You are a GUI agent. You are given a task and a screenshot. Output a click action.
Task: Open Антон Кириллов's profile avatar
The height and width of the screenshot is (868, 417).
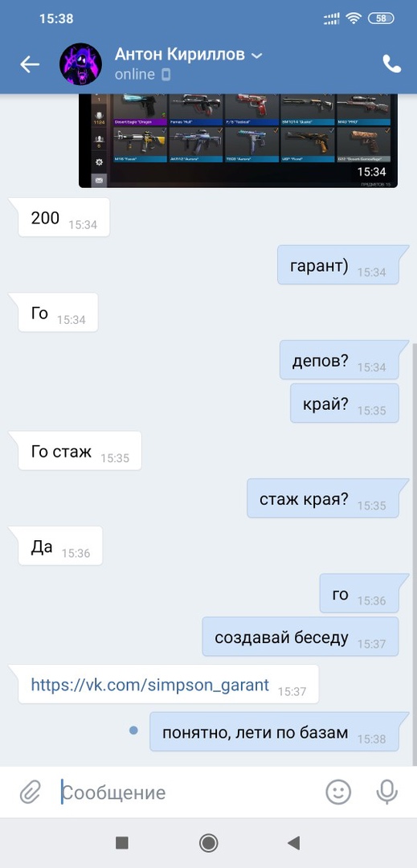[x=80, y=64]
